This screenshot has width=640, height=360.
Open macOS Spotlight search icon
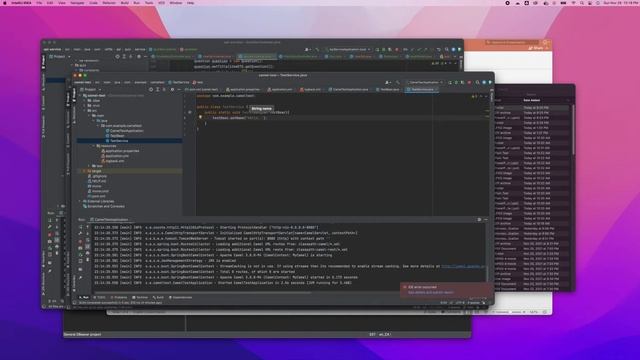[x=581, y=3]
